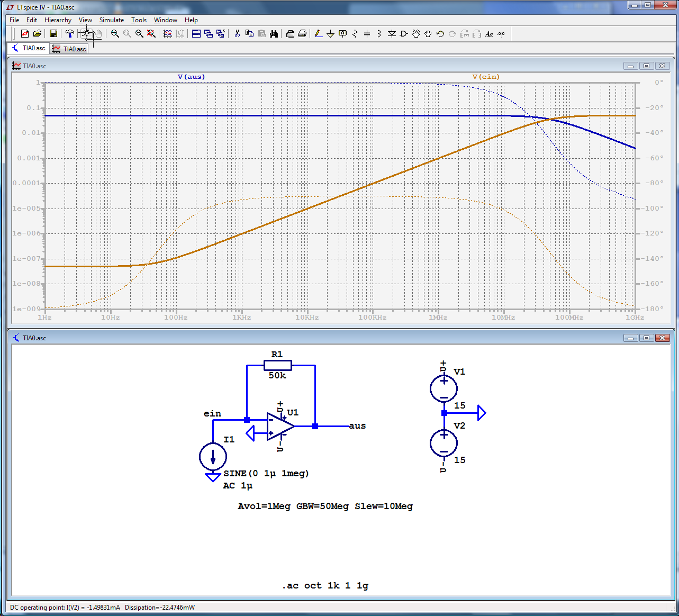Select the Capacitor component tool

tap(367, 34)
